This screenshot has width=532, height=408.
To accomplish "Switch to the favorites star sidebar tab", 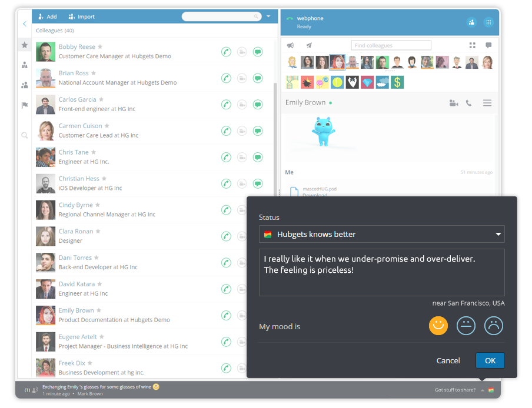I will (25, 45).
